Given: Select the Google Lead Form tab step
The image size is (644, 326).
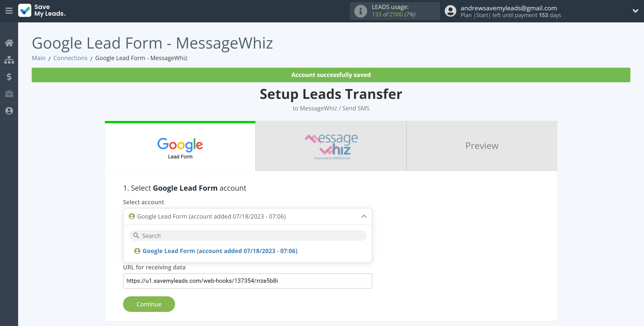Looking at the screenshot, I should coord(180,146).
